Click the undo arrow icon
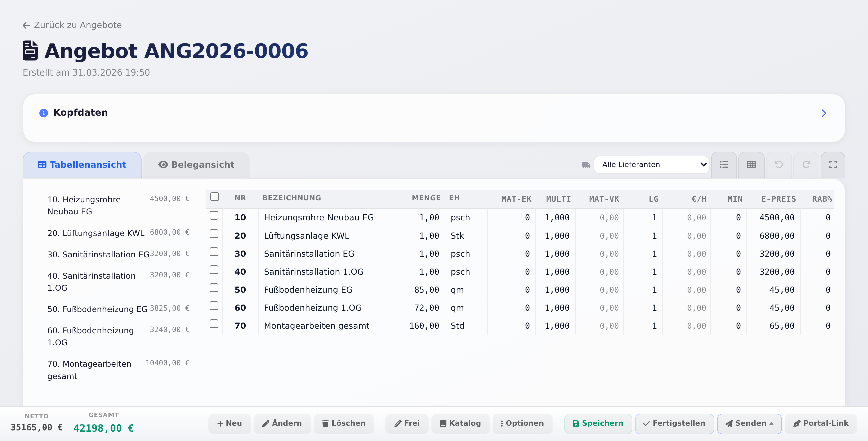Image resolution: width=868 pixels, height=441 pixels. click(779, 164)
